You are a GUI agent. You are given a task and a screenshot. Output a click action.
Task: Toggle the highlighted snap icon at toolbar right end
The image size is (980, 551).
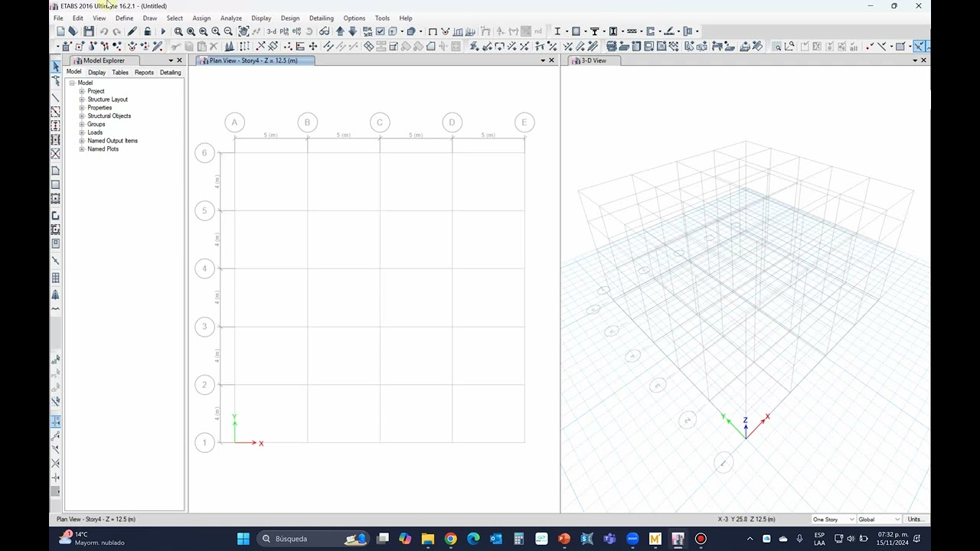919,47
